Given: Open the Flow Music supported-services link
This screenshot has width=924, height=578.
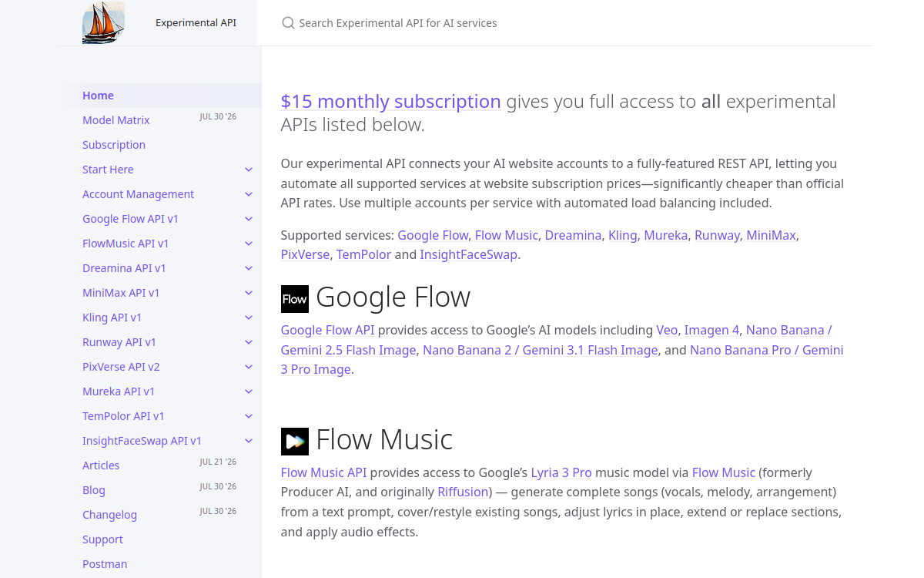Looking at the screenshot, I should point(506,235).
